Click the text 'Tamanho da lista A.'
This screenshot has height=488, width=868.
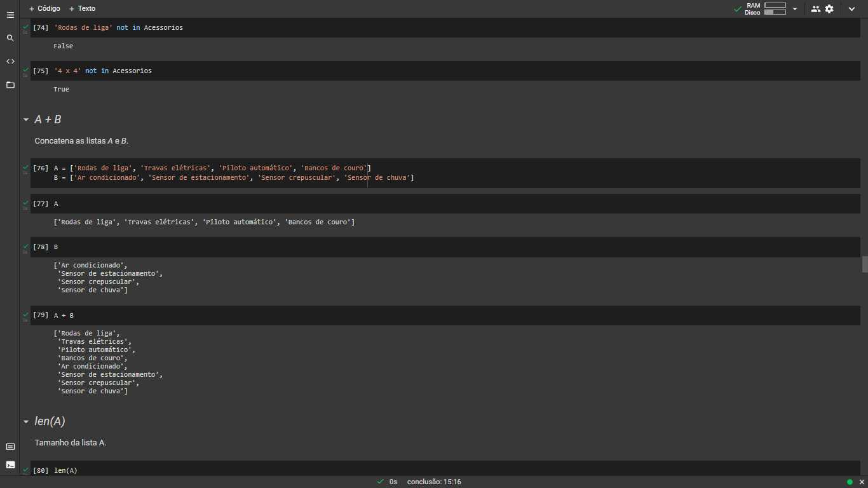click(71, 442)
